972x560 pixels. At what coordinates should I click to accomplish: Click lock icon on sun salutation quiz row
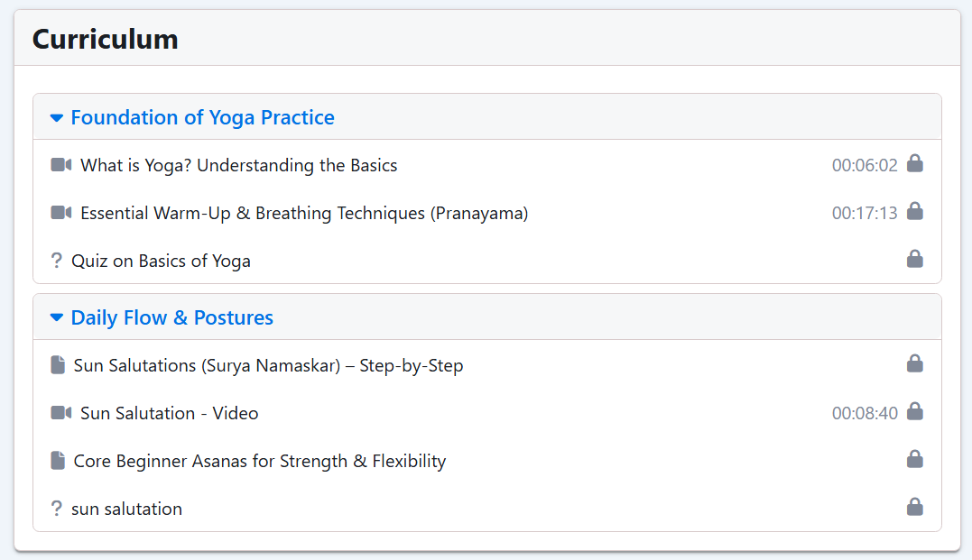pyautogui.click(x=915, y=507)
